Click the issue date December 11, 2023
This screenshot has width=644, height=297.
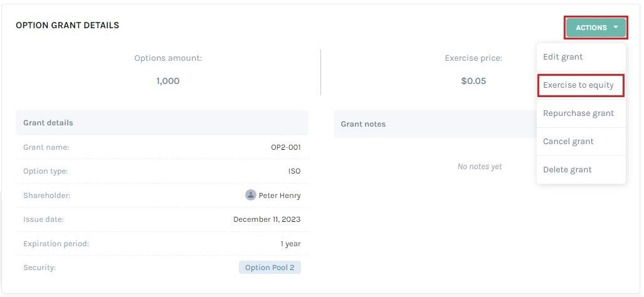click(x=267, y=219)
